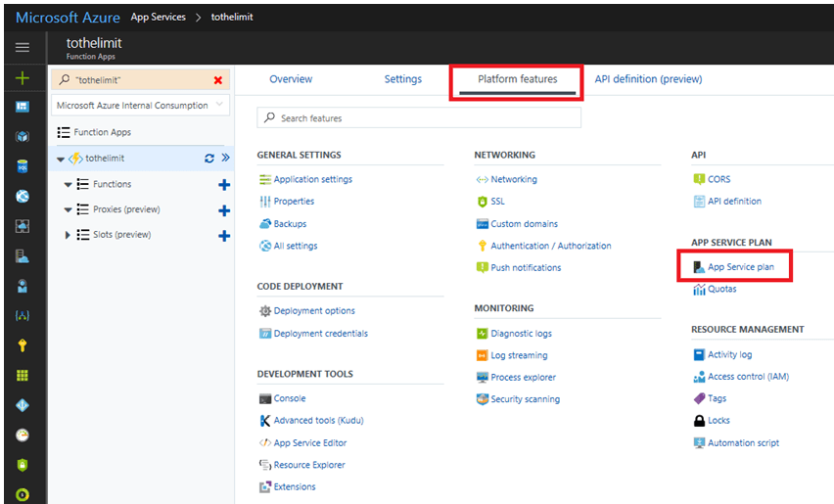Click the Kudu Advanced tools icon
Image resolution: width=834 pixels, height=504 pixels.
tap(265, 421)
